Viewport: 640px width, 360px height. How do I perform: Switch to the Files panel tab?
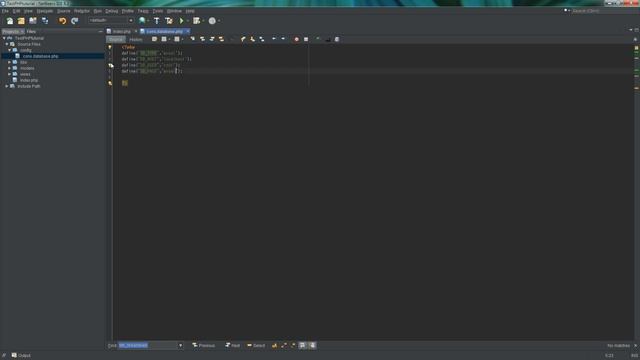pos(31,31)
